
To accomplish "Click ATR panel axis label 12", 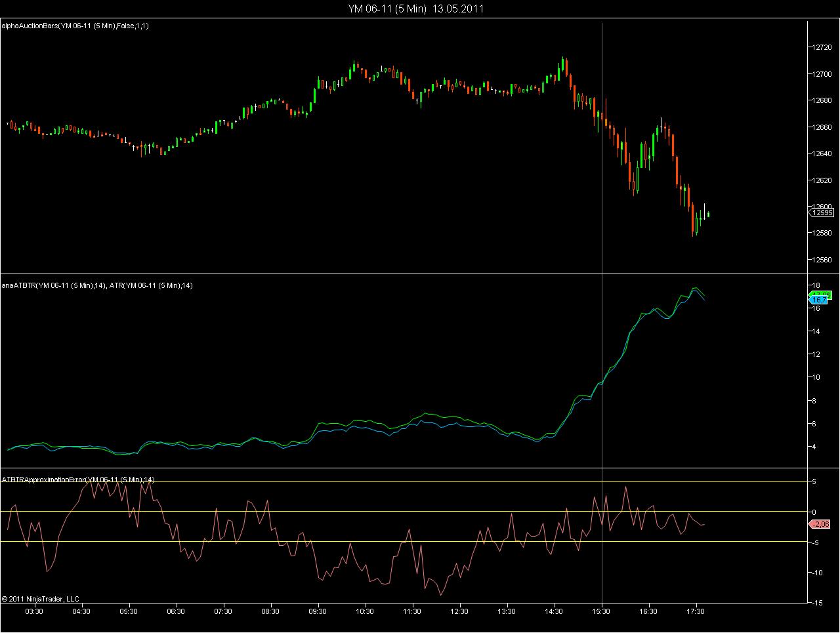I will point(816,354).
